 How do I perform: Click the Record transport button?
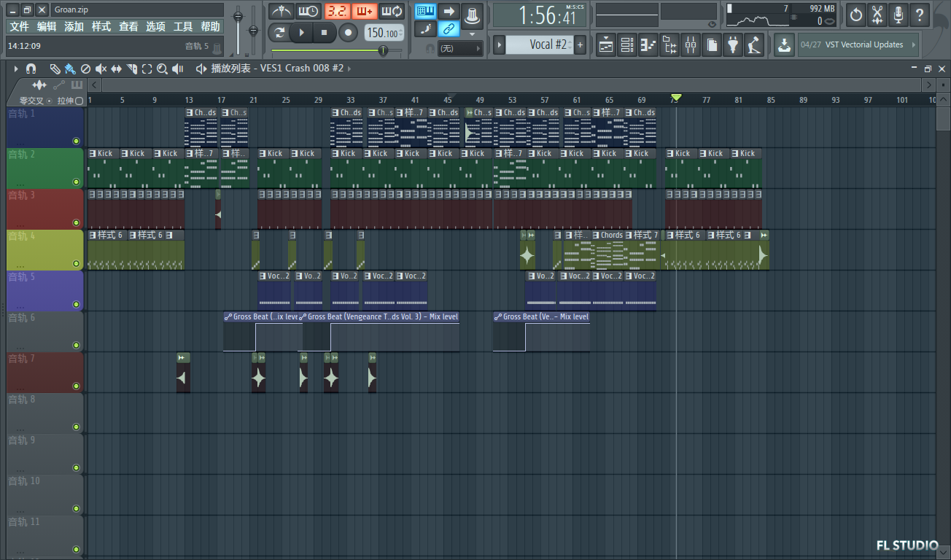349,32
